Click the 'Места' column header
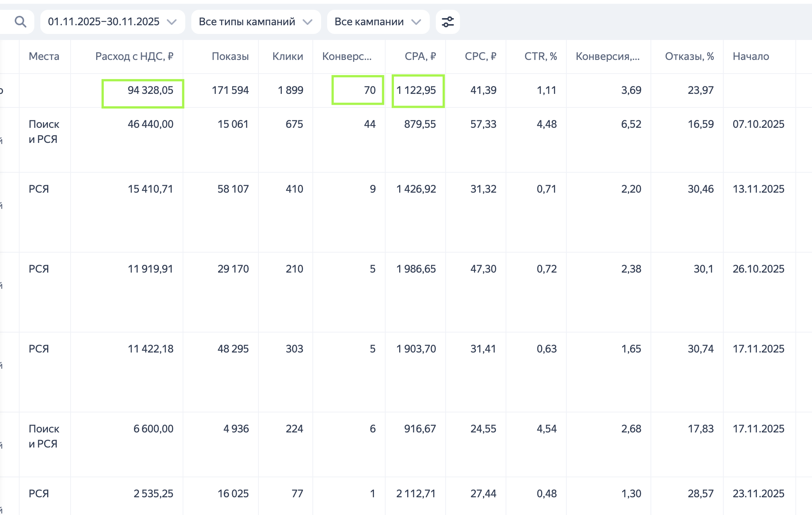 coord(44,57)
